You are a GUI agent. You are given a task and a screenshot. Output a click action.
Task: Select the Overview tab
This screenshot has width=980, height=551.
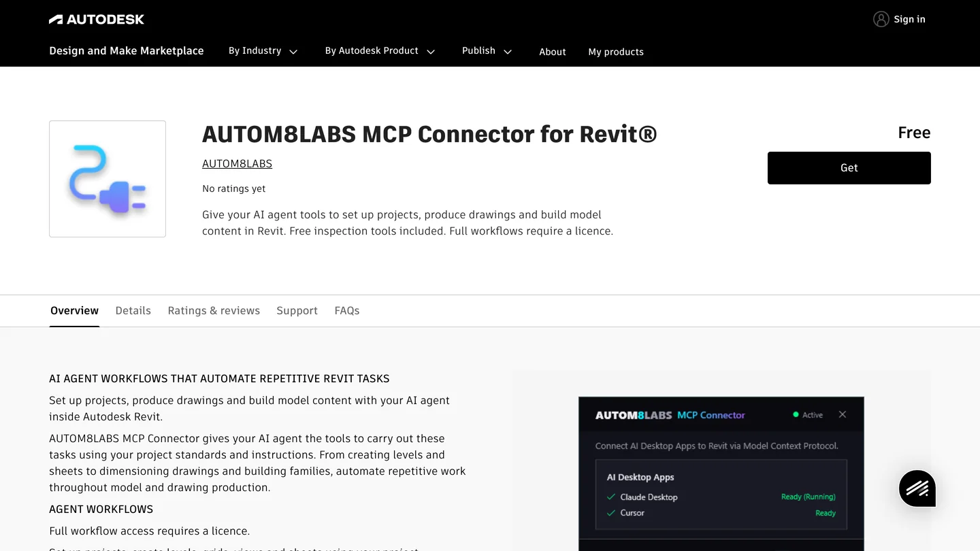pos(74,311)
